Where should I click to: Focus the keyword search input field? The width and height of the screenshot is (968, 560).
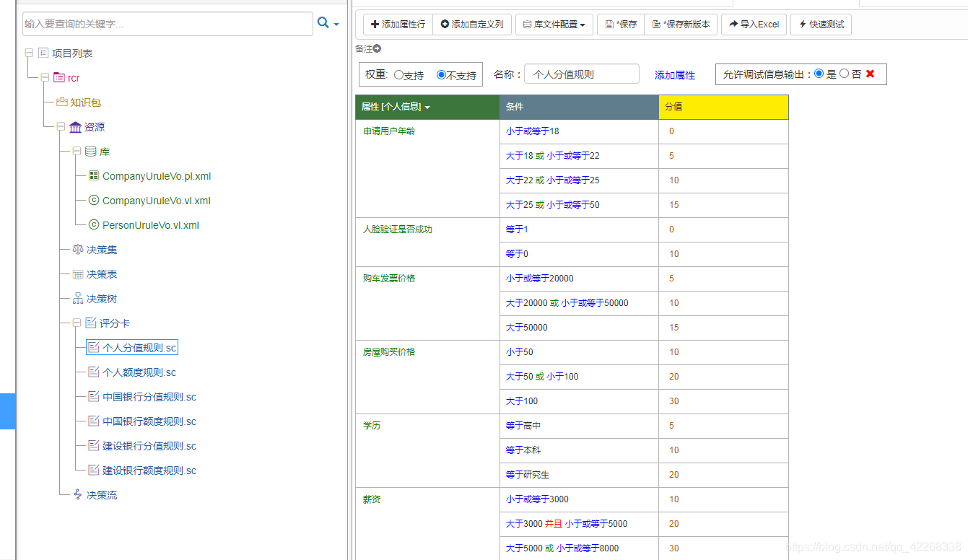pos(167,24)
